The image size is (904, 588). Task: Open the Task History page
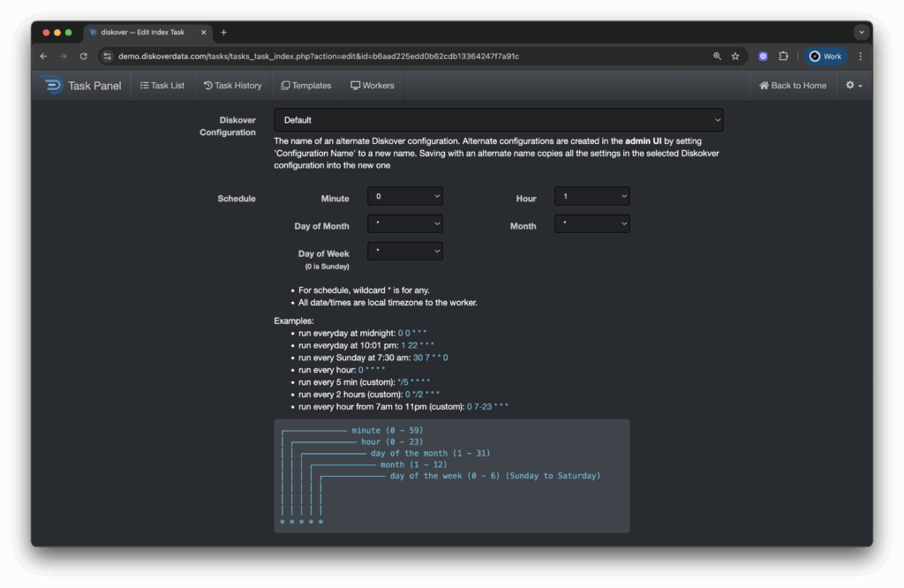point(233,86)
